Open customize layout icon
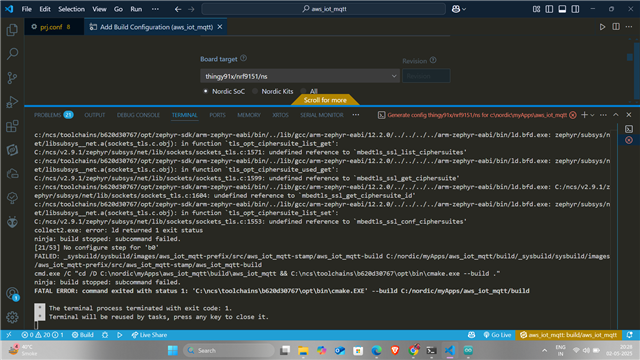Image resolution: width=640 pixels, height=360 pixels. pyautogui.click(x=536, y=9)
